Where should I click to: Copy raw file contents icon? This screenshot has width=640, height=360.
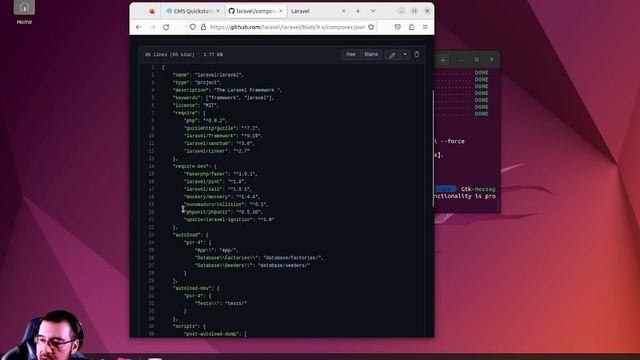[x=417, y=54]
